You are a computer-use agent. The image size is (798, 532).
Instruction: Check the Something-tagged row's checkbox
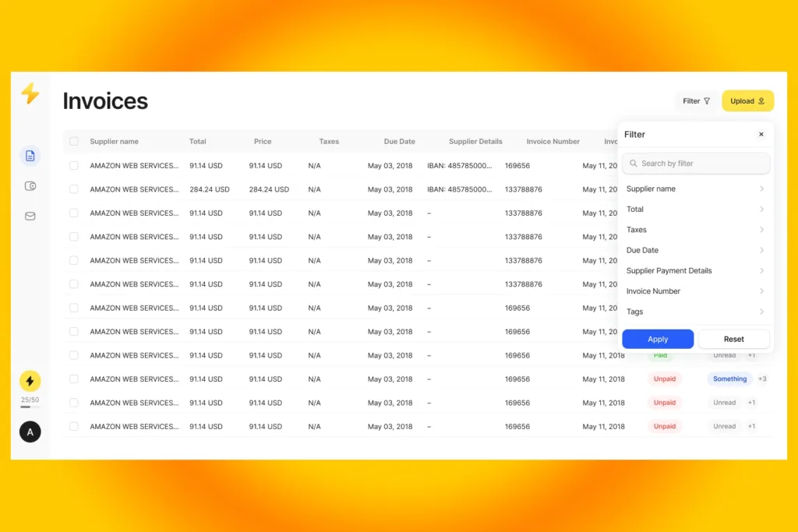[x=74, y=379]
